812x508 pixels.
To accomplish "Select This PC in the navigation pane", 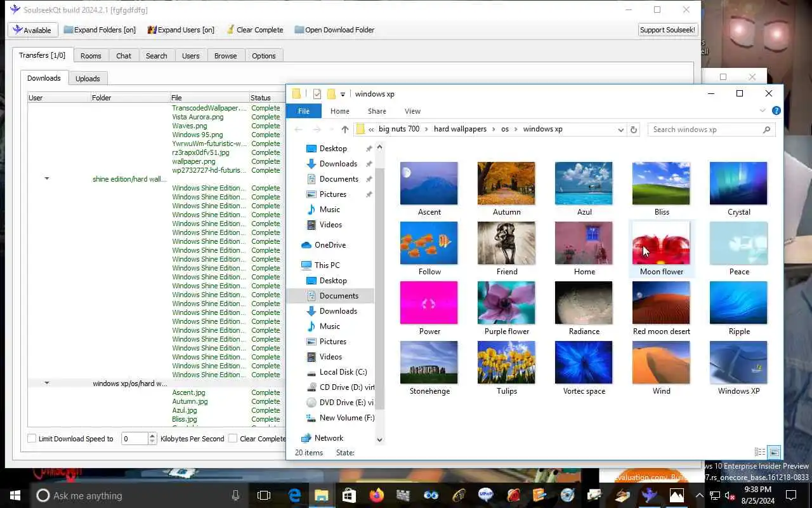I will [327, 265].
